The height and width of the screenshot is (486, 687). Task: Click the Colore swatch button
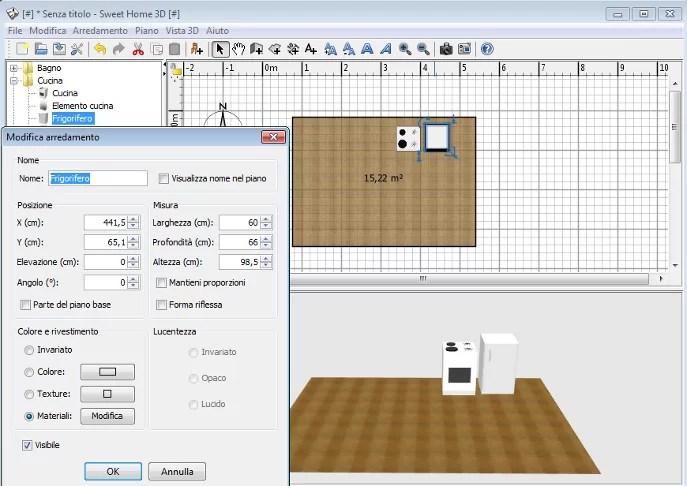(107, 372)
